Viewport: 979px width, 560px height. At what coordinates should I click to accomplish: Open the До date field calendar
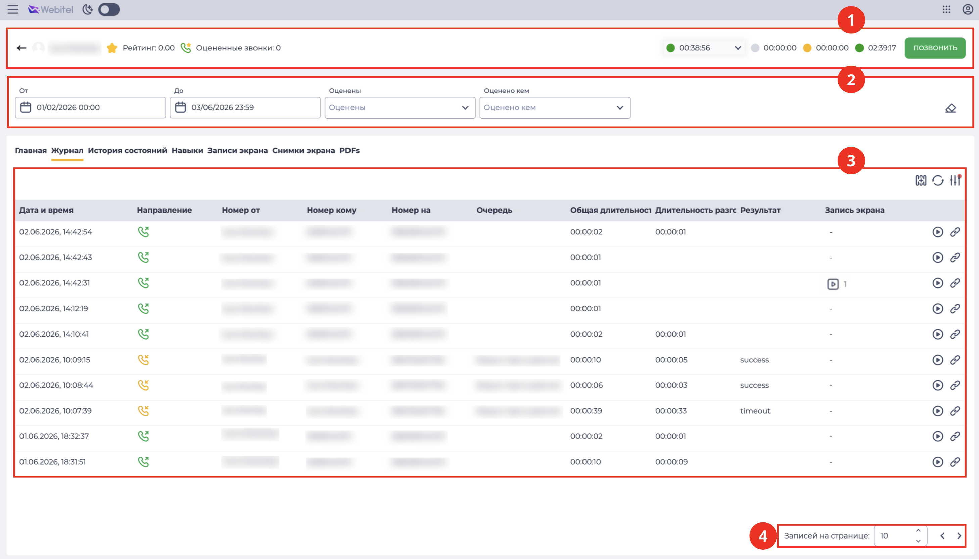[x=180, y=107]
